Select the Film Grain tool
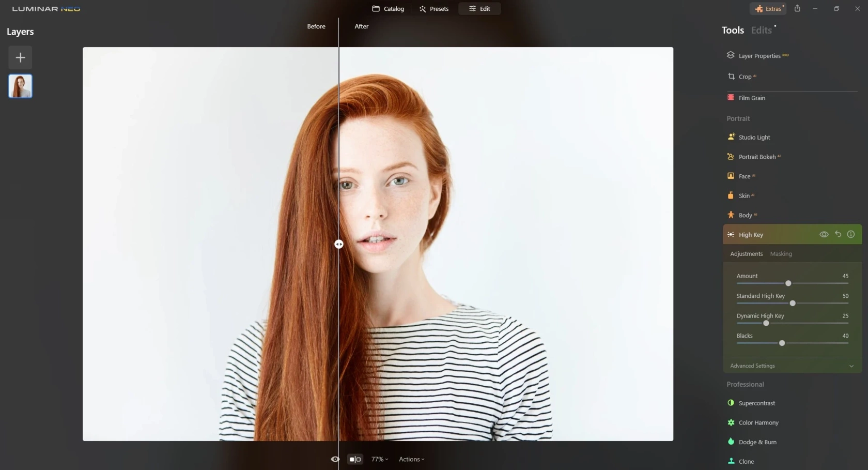 point(752,98)
